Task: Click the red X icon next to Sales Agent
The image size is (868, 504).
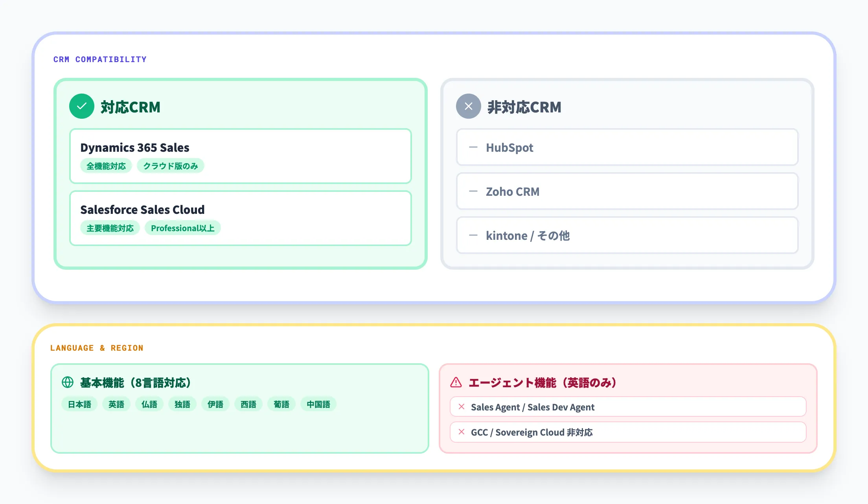Action: (461, 407)
